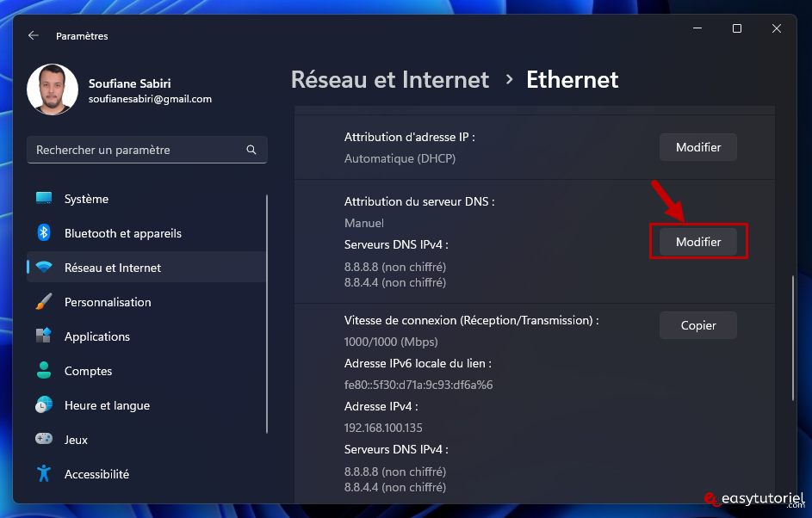
Task: Click the search magnifier in the search bar
Action: [x=251, y=149]
